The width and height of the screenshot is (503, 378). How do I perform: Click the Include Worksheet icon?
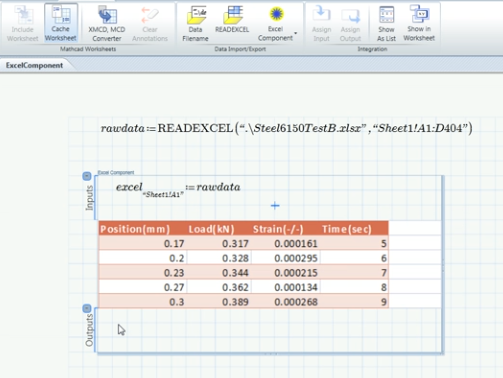tap(23, 23)
